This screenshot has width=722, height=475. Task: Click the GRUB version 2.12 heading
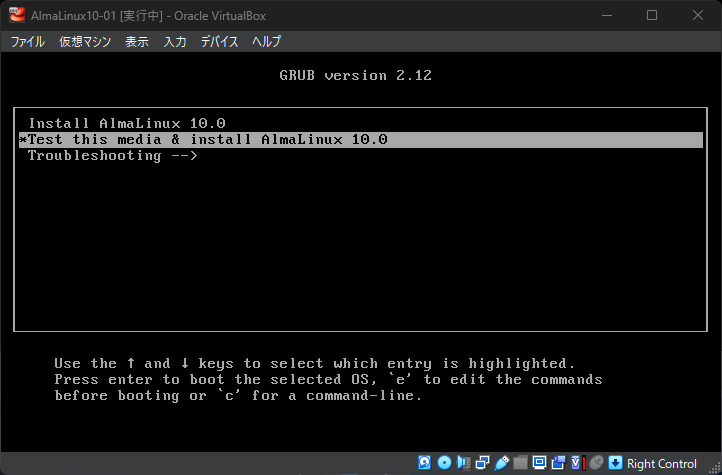(x=355, y=75)
